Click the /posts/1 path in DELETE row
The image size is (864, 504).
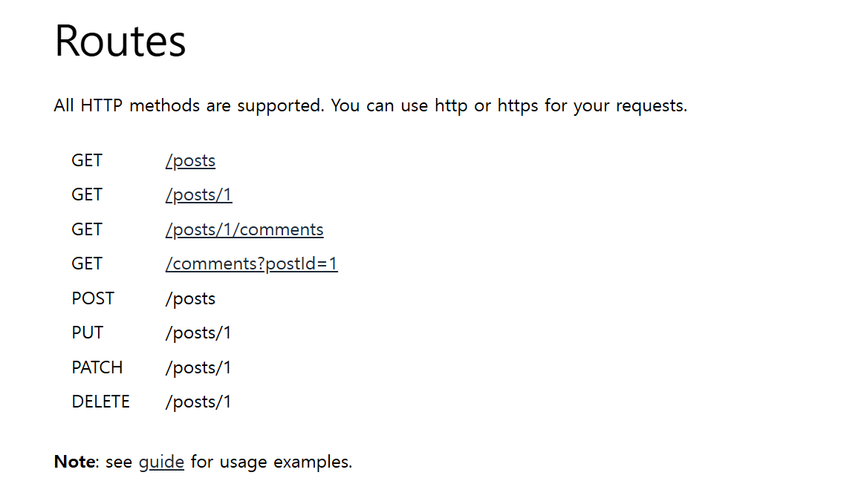198,402
